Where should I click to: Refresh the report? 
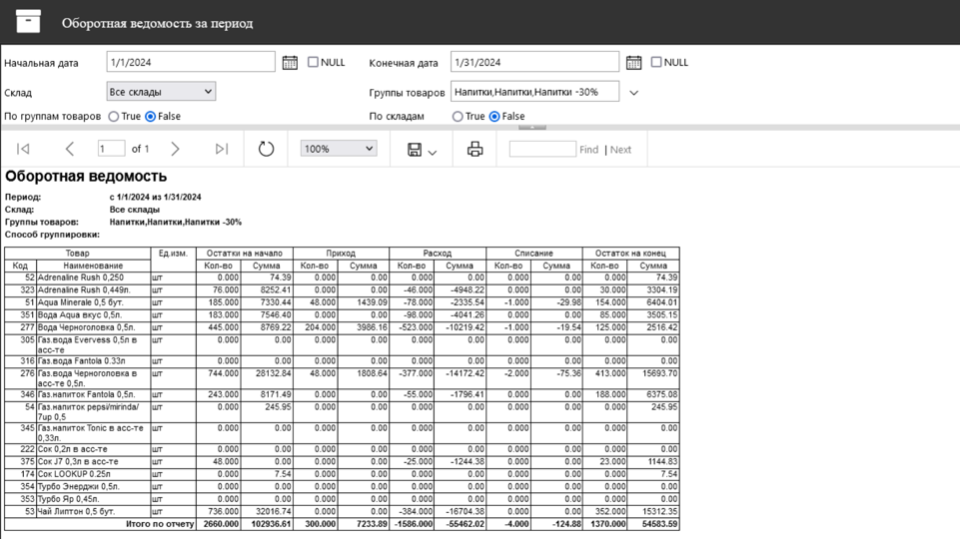coord(266,149)
